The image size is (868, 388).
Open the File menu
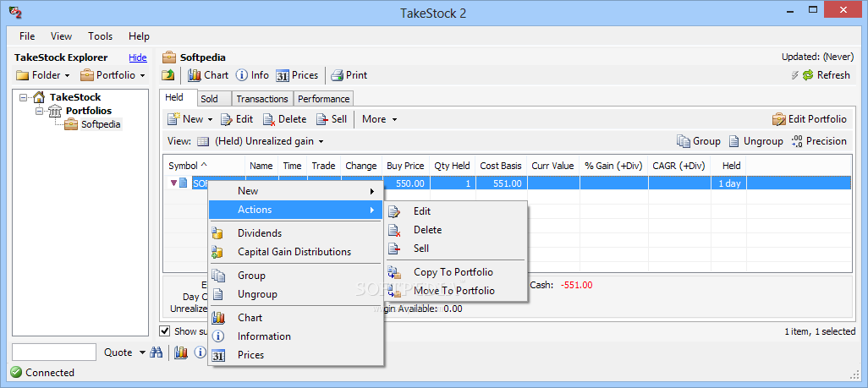tap(27, 36)
